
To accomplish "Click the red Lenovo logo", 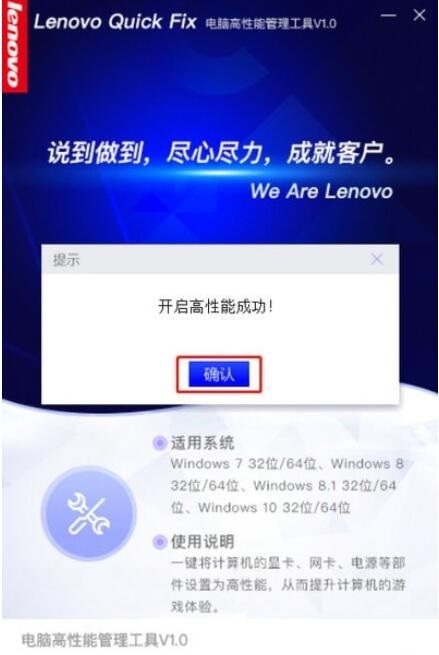I will tap(15, 46).
